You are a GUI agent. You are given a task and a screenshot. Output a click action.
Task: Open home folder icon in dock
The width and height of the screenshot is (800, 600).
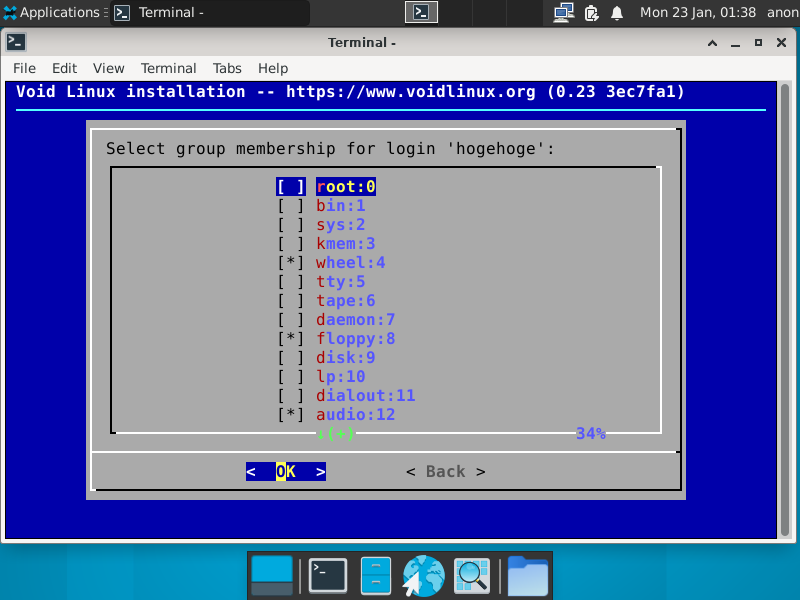point(528,576)
